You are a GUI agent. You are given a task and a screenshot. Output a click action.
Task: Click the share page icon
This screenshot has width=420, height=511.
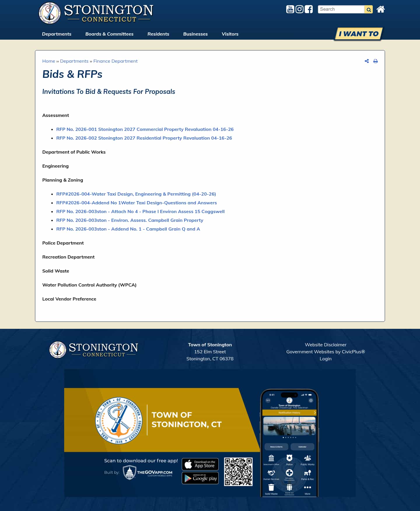[367, 61]
